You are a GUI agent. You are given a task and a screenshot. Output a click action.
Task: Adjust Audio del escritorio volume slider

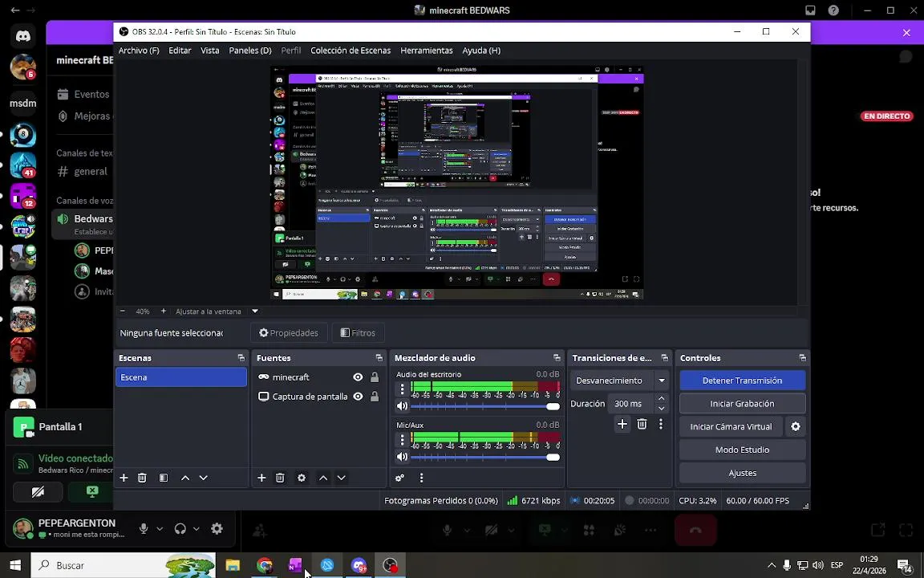click(485, 406)
